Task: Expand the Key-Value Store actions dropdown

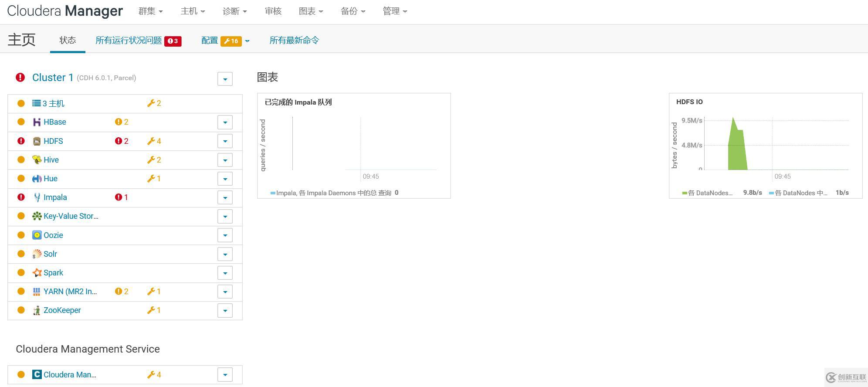Action: (225, 216)
